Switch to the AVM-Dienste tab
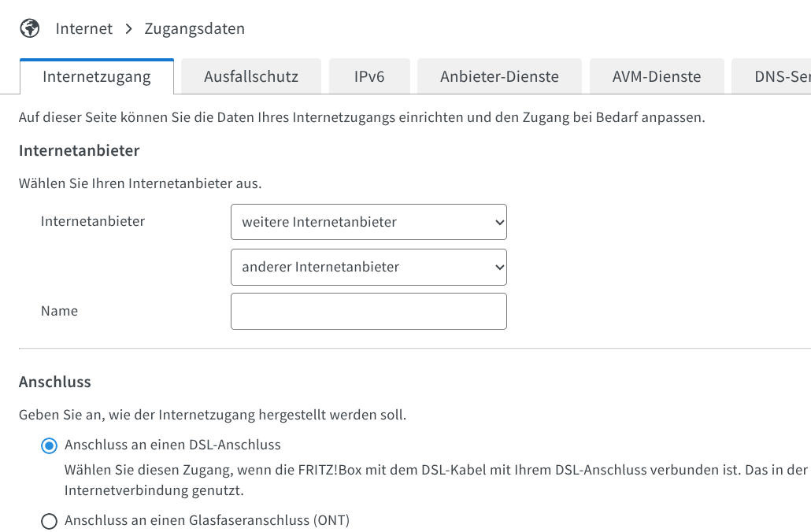Image resolution: width=811 pixels, height=532 pixels. (x=656, y=77)
